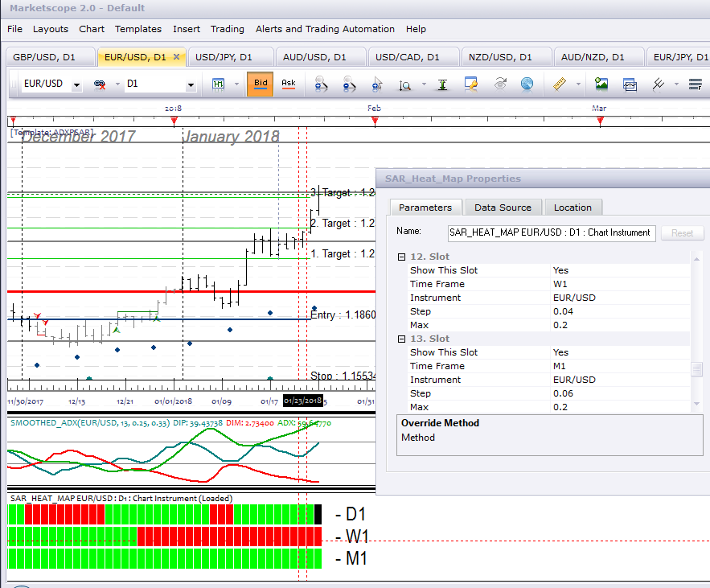Toggle Bid price display
This screenshot has width=710, height=588.
click(x=261, y=84)
